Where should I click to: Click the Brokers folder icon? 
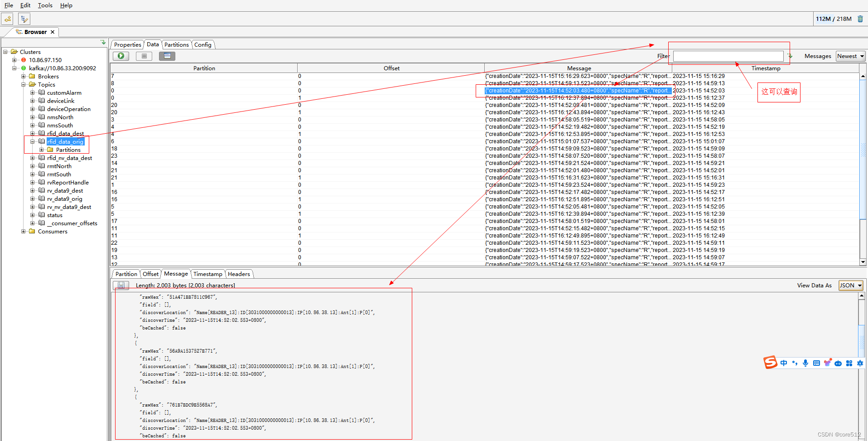(32, 76)
